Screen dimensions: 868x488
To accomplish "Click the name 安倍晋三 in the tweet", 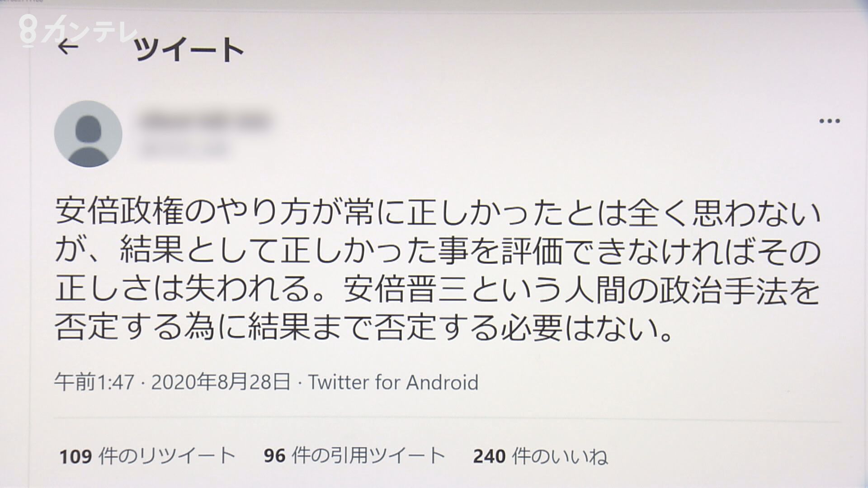I will tap(408, 290).
